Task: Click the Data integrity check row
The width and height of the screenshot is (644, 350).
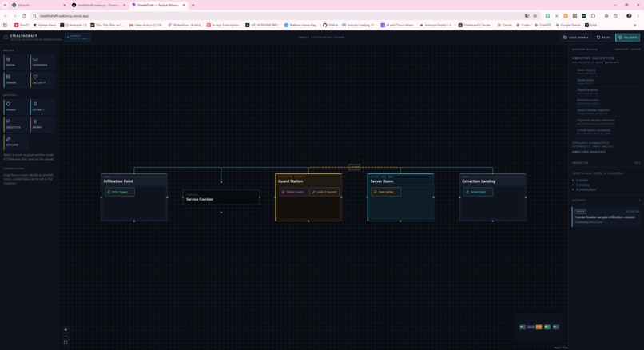Action: pos(606,71)
